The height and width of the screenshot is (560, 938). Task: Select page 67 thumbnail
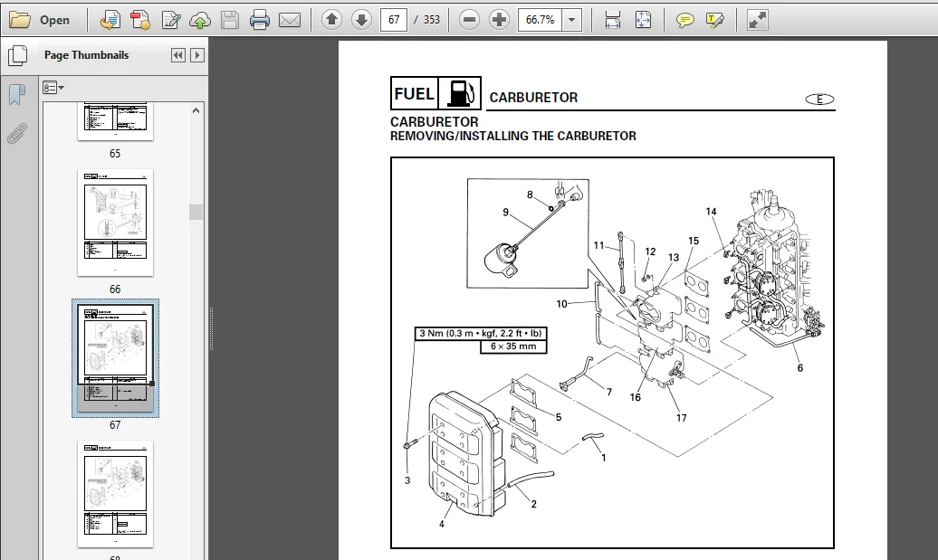point(116,357)
